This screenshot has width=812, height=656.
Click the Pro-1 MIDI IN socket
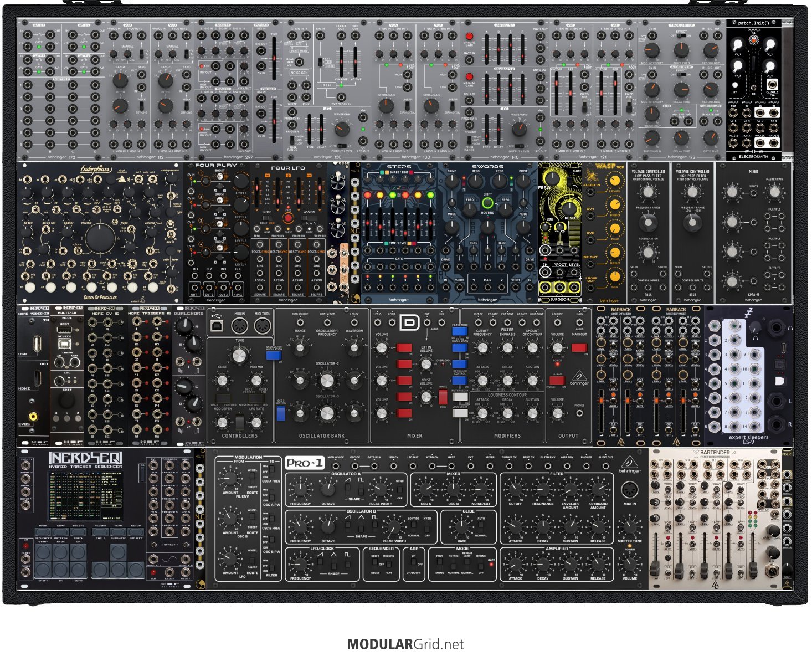(629, 490)
